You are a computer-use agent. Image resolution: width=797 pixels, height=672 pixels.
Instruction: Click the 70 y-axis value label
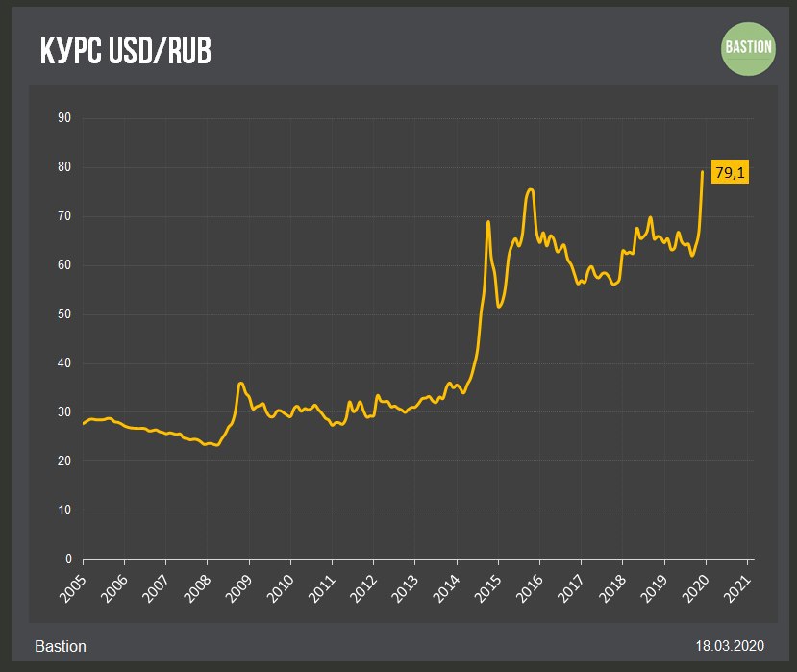(x=65, y=216)
